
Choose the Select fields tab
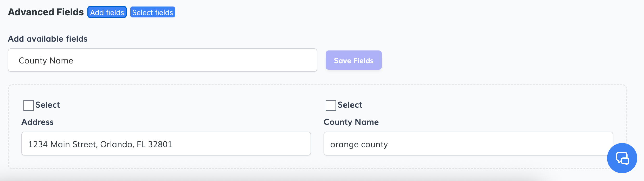pos(152,12)
